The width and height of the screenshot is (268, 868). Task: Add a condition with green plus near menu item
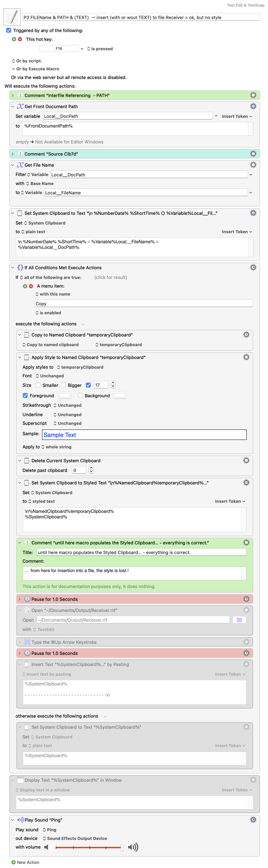tap(25, 286)
